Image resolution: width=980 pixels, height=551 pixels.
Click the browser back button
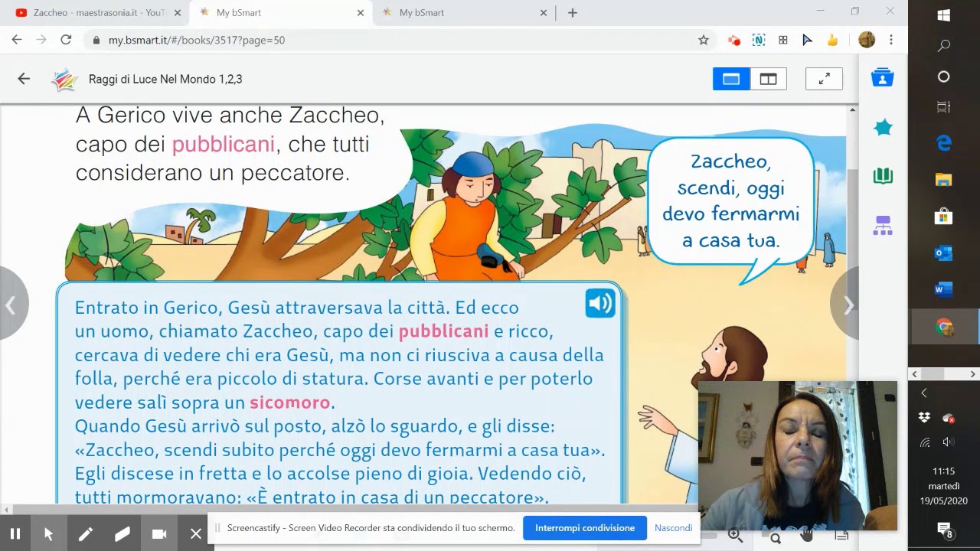[x=17, y=40]
